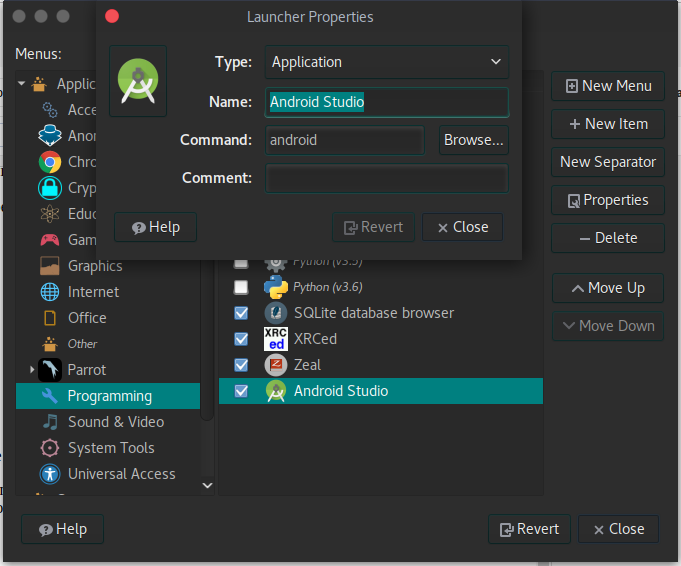Screen dimensions: 681x566
Task: Click the Delete button
Action: coord(608,238)
